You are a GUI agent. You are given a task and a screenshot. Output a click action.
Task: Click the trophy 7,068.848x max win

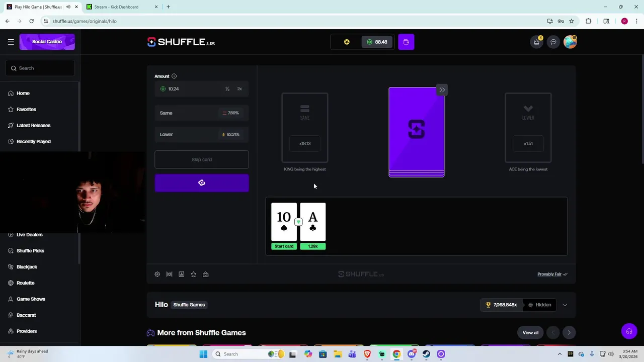[501, 305]
